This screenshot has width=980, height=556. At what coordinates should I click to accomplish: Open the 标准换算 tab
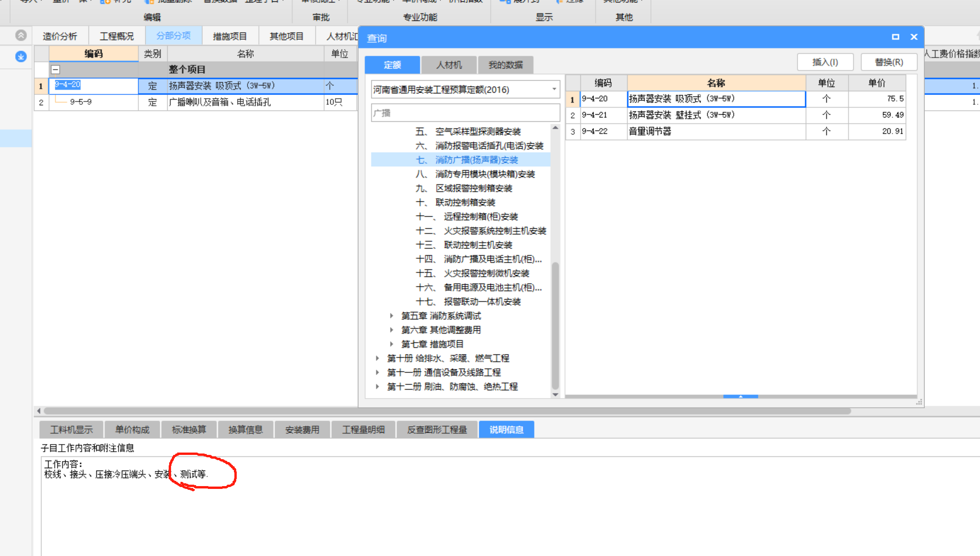189,429
